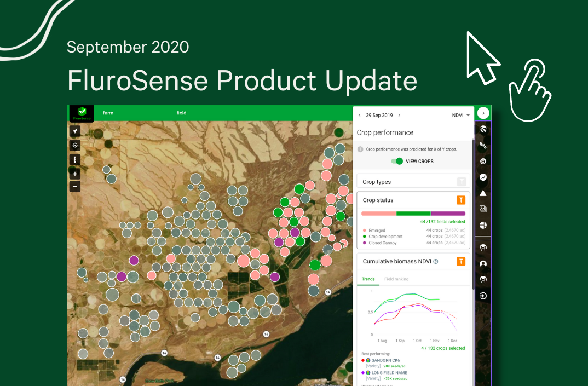Click the history icon at sidebar bottom
This screenshot has width=588, height=386.
482,296
